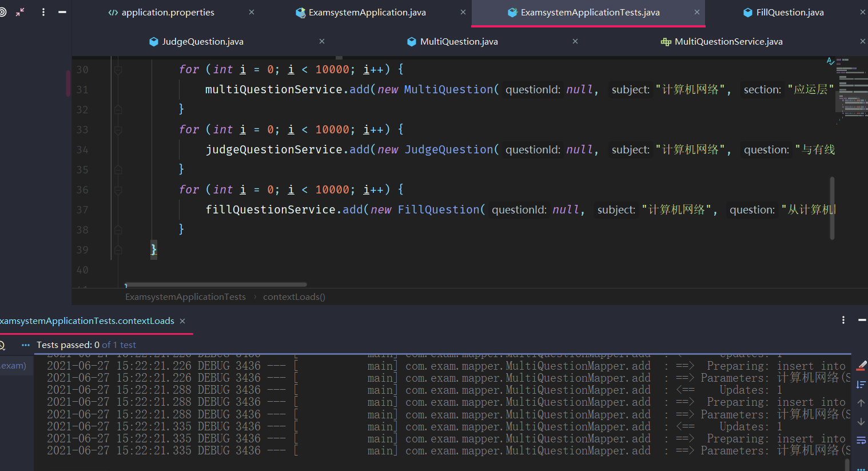Click the 15:22:21.335 "Updates: 1" log line
868x471 pixels.
coord(415,427)
